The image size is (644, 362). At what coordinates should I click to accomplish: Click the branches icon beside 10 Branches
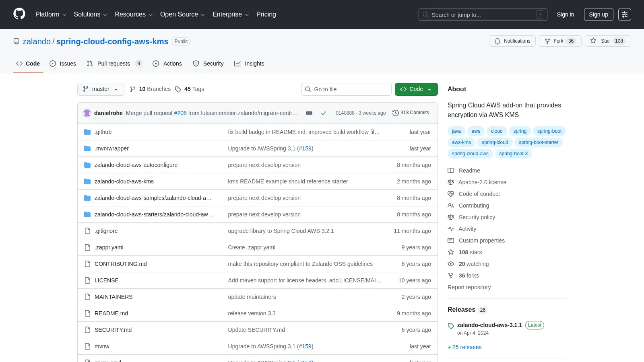(x=133, y=89)
